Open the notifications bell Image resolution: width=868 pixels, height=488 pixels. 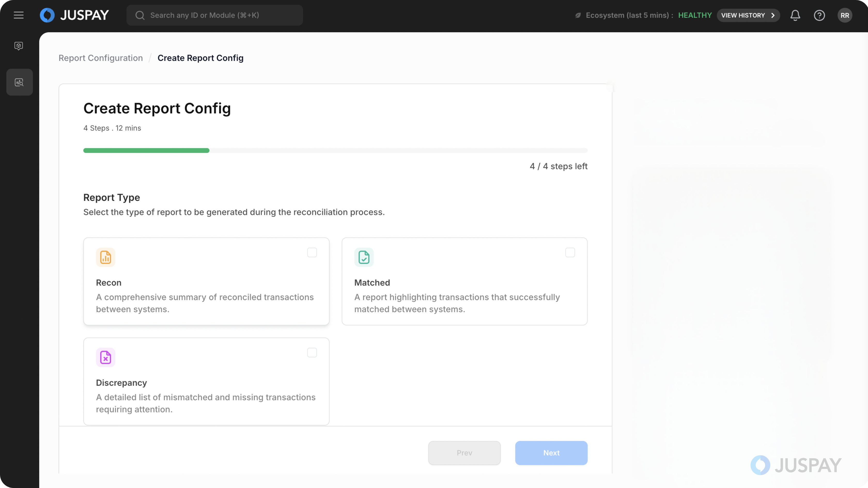(x=795, y=15)
